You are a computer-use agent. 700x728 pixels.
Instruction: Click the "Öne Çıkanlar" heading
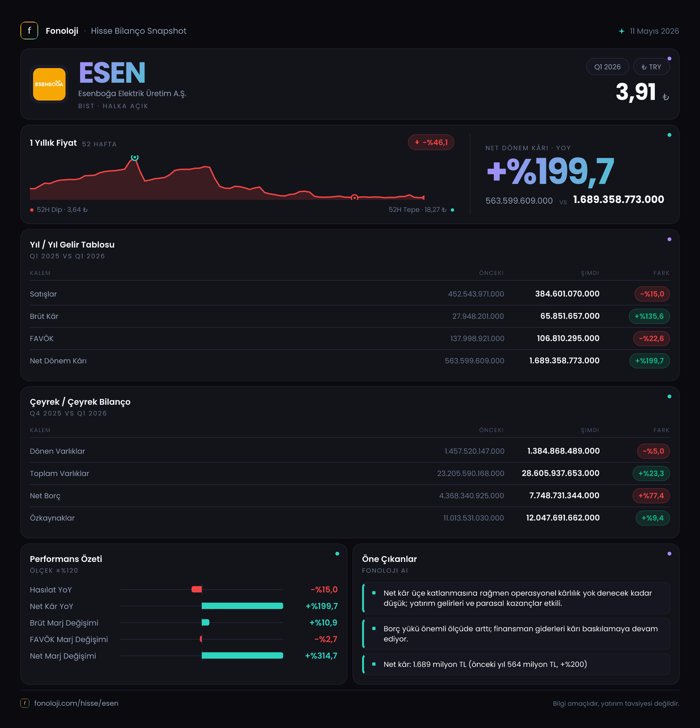point(389,559)
